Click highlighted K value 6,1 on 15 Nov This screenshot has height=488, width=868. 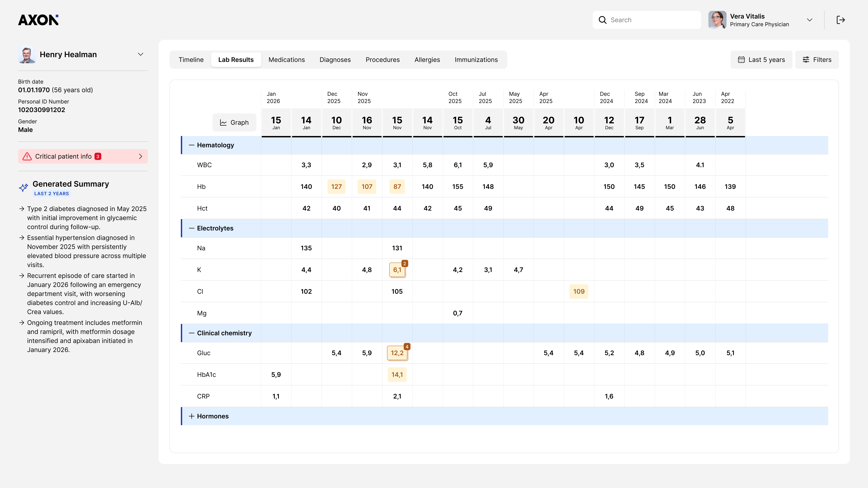[x=397, y=270]
